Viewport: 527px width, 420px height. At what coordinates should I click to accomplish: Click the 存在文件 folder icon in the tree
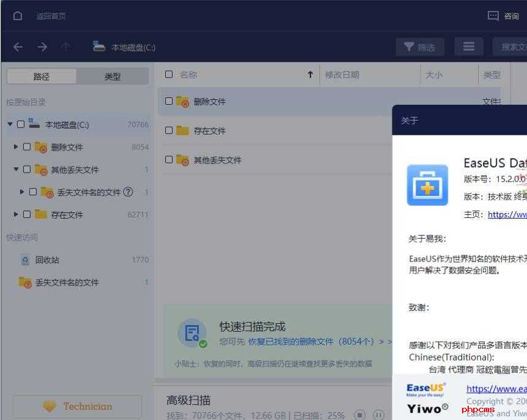40,214
